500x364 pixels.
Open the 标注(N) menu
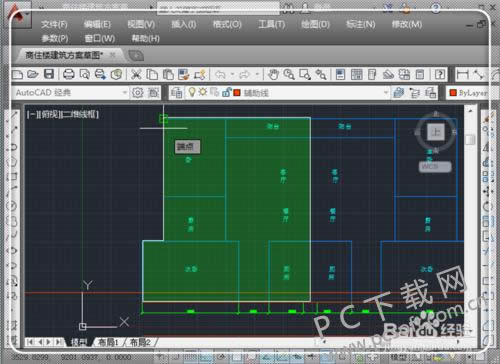(361, 24)
